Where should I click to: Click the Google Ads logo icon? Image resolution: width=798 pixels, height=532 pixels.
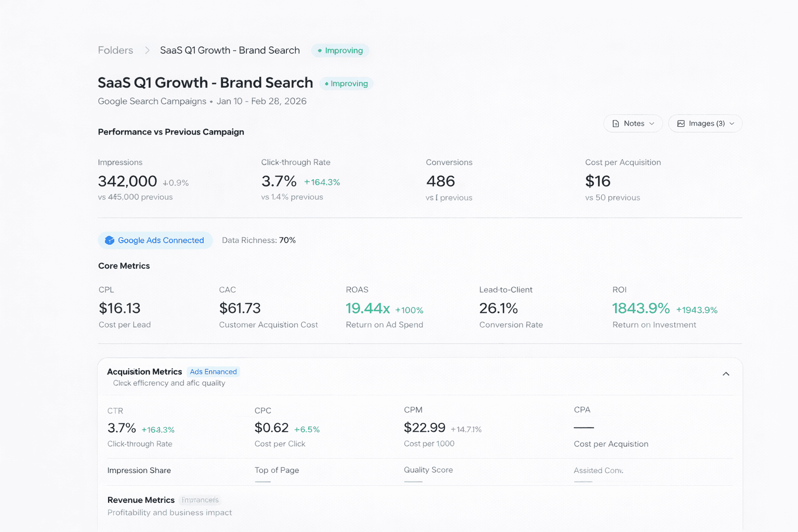(110, 241)
